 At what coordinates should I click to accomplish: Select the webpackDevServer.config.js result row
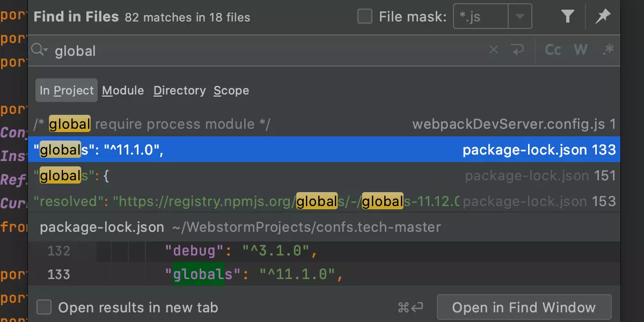(324, 124)
